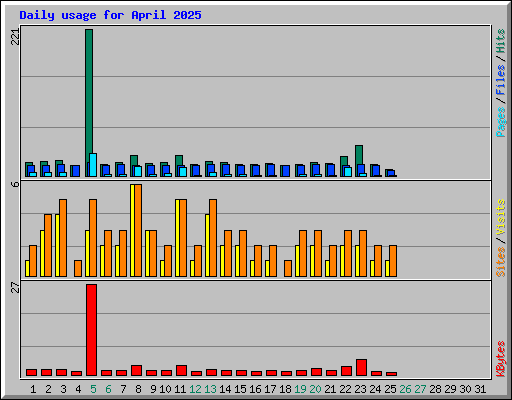Click the orange Sites bar for day 18
The image size is (512, 400).
[288, 268]
